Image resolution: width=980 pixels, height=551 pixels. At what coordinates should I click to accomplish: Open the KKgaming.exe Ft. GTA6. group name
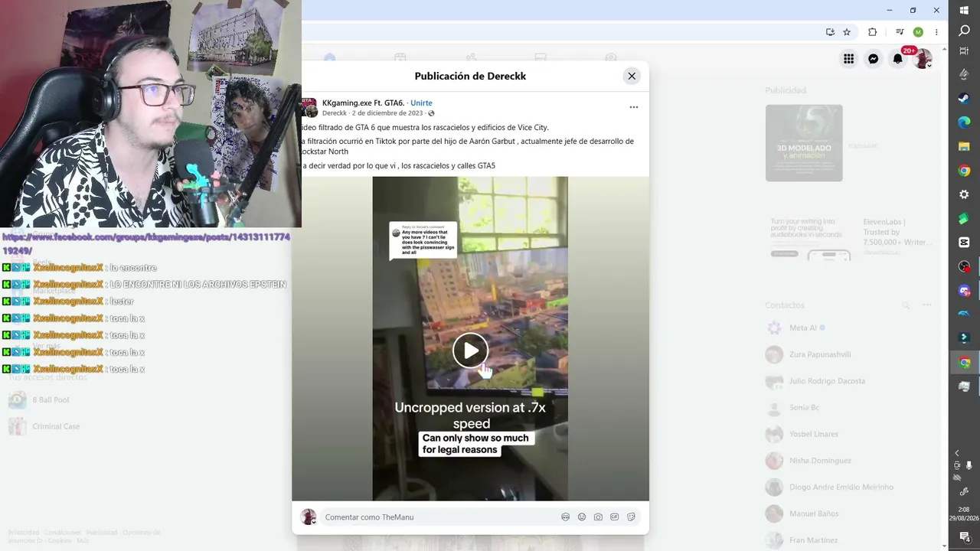pos(363,103)
